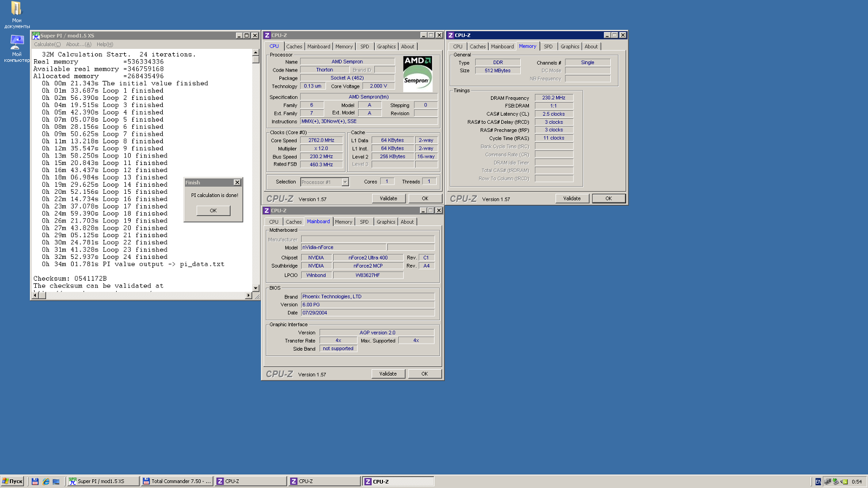Click the Super PI scroll up arrow
The width and height of the screenshot is (868, 488).
click(x=256, y=53)
